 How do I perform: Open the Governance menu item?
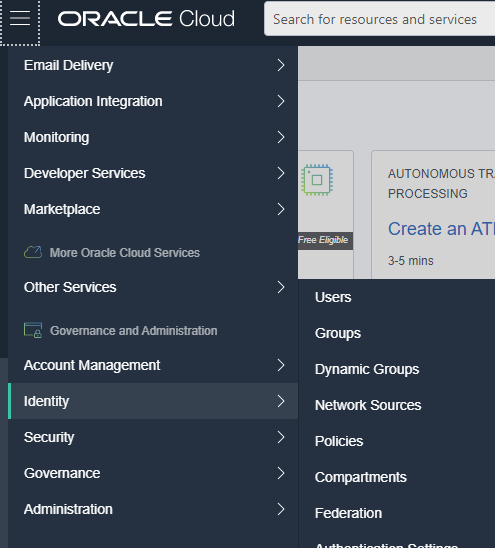point(153,473)
